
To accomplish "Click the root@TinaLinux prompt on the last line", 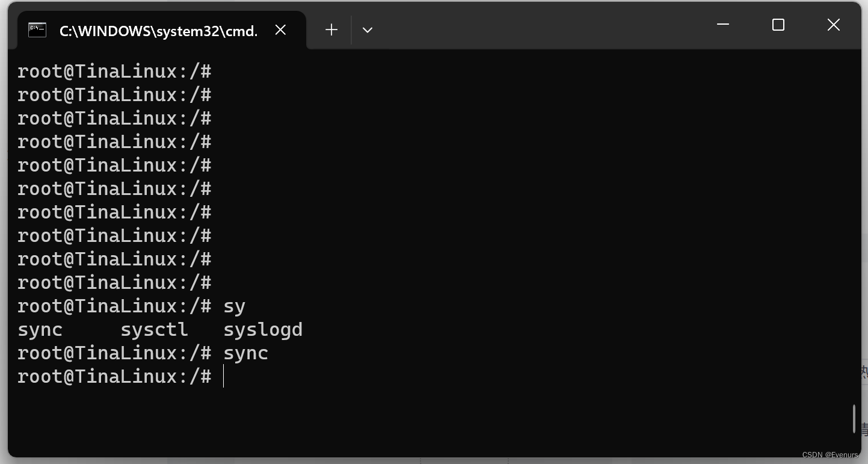I will pyautogui.click(x=114, y=376).
